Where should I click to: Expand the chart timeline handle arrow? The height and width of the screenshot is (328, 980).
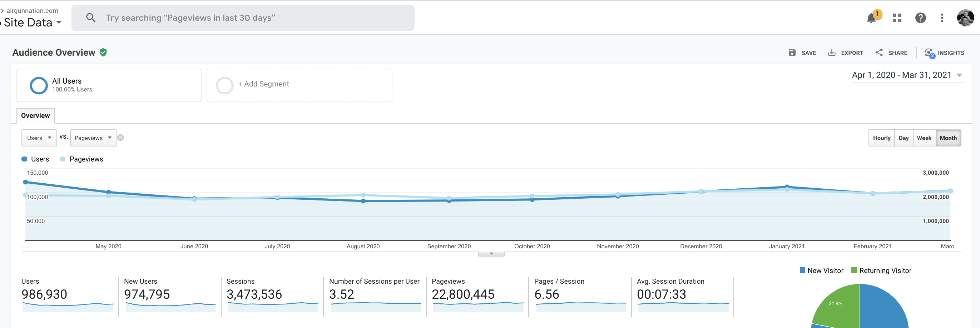pyautogui.click(x=491, y=254)
